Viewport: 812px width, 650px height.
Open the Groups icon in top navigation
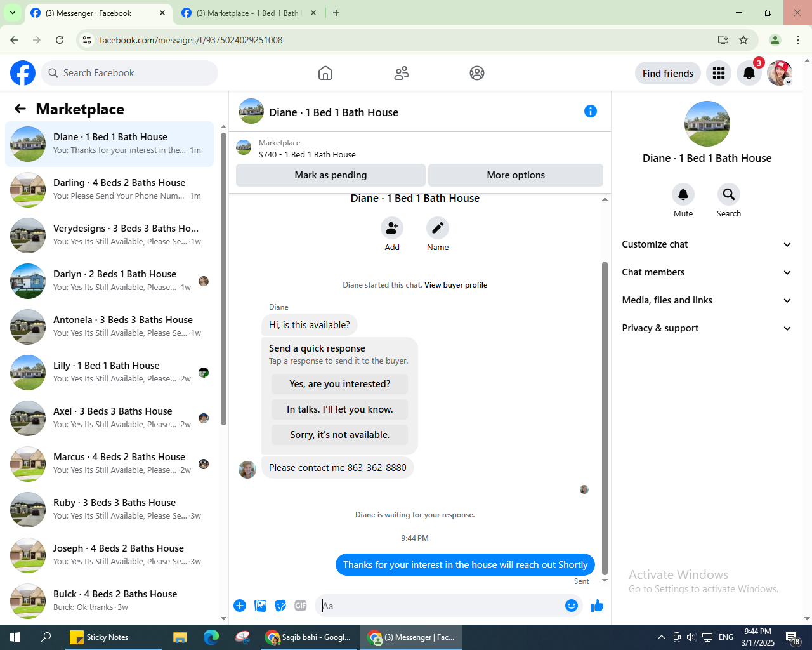click(x=477, y=73)
